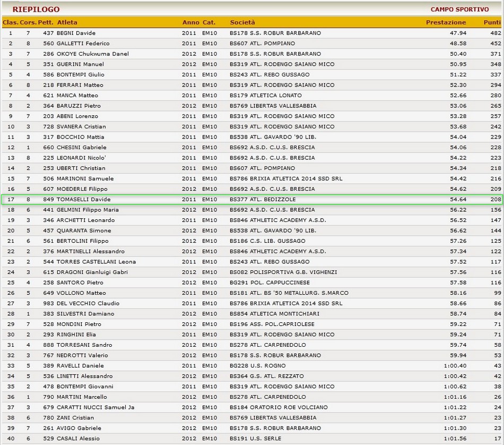Screen dimensions: 504x445
Task: Select athlete SILVESTRI Damiano
Action: pos(85,314)
